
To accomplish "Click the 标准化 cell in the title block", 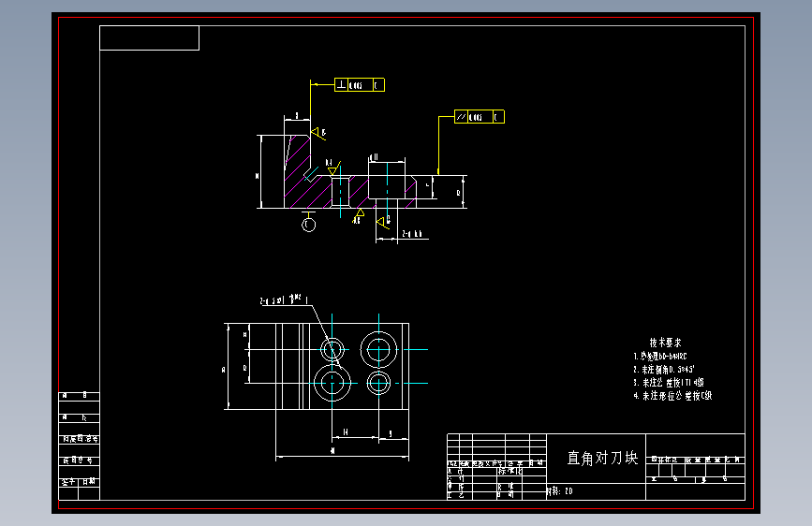I will (510, 472).
